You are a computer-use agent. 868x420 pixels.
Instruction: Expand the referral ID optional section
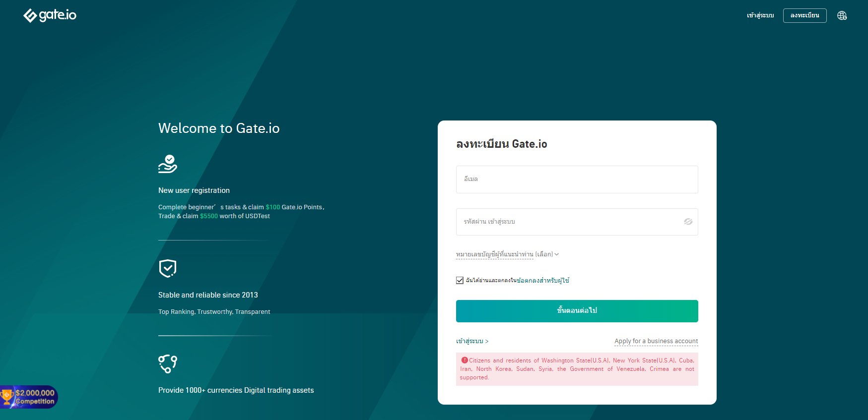507,254
